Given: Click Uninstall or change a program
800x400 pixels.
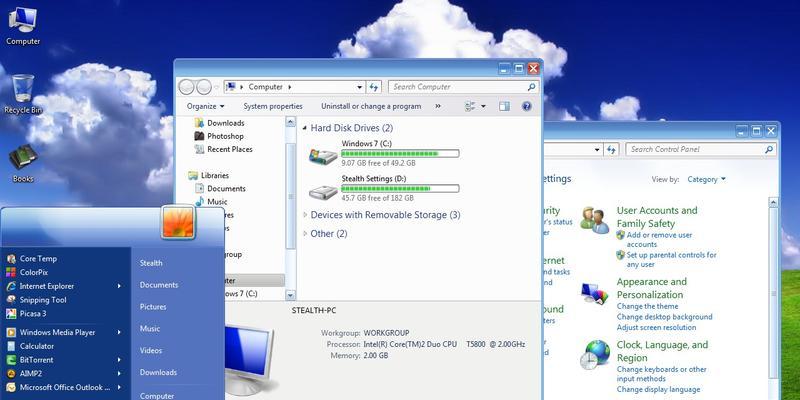Looking at the screenshot, I should (371, 106).
